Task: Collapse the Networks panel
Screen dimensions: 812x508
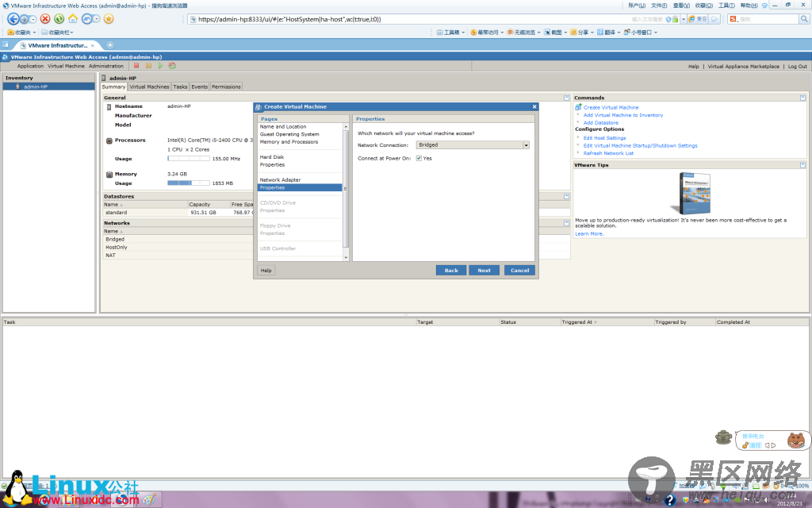Action: click(566, 223)
